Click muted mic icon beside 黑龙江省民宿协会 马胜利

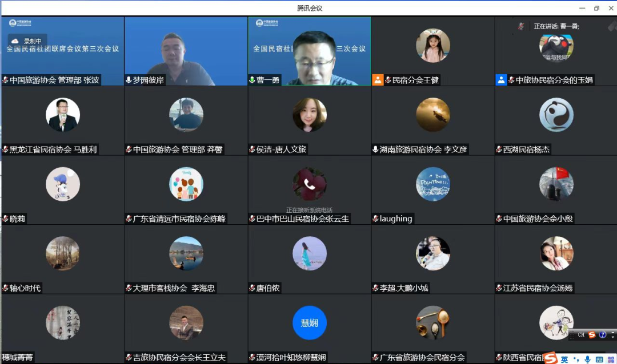[6, 149]
